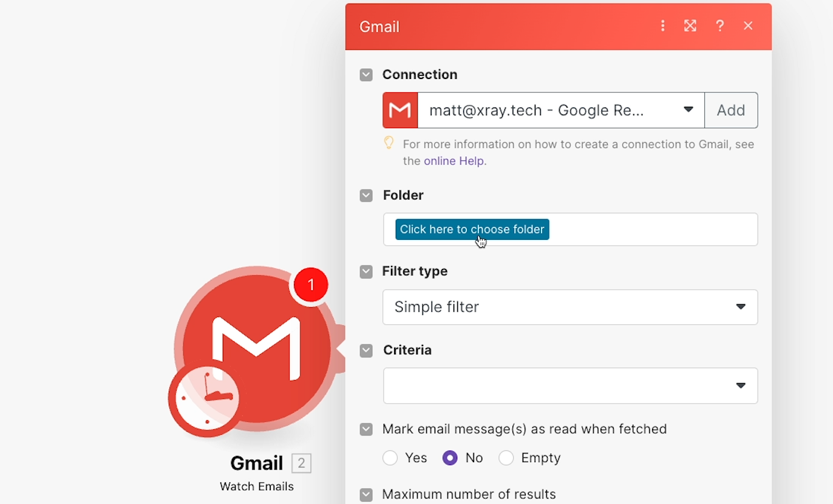Close the Gmail settings panel
The image size is (833, 504).
coord(748,26)
